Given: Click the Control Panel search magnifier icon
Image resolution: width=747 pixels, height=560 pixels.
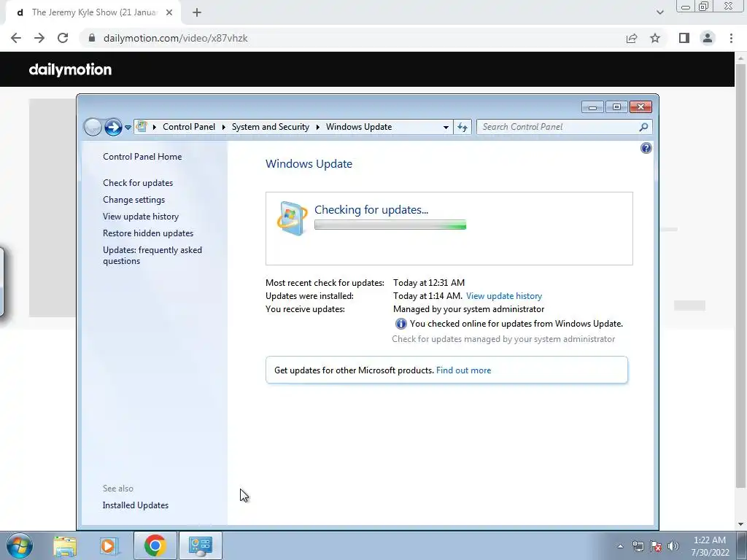Looking at the screenshot, I should point(643,127).
